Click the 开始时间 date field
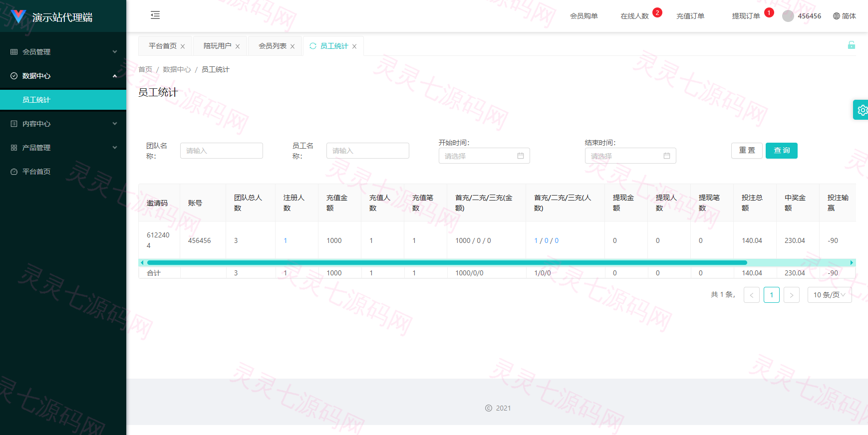The image size is (868, 435). click(484, 156)
